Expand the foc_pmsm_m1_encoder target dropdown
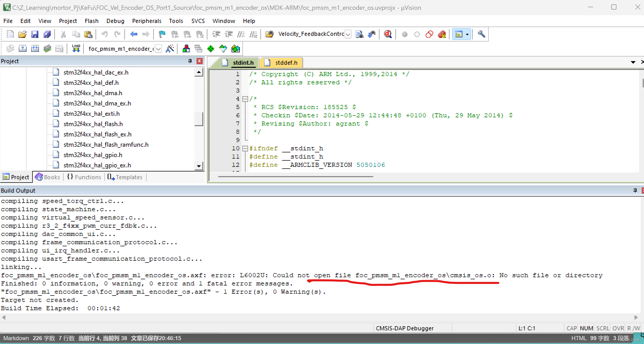The width and height of the screenshot is (644, 344). [x=159, y=48]
